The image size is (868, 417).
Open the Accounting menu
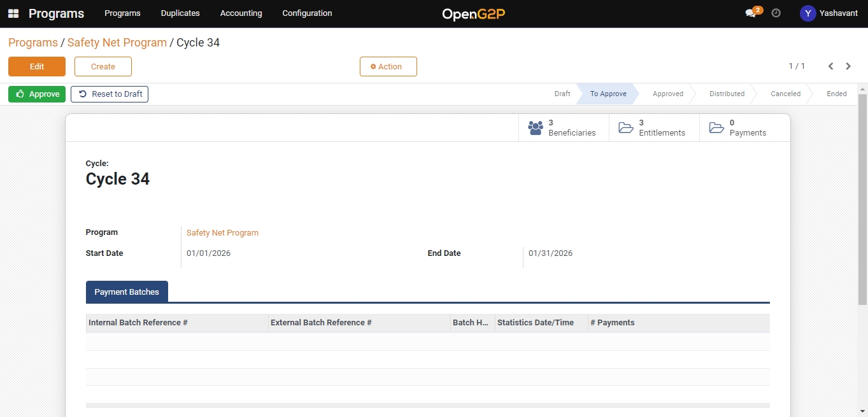click(241, 13)
